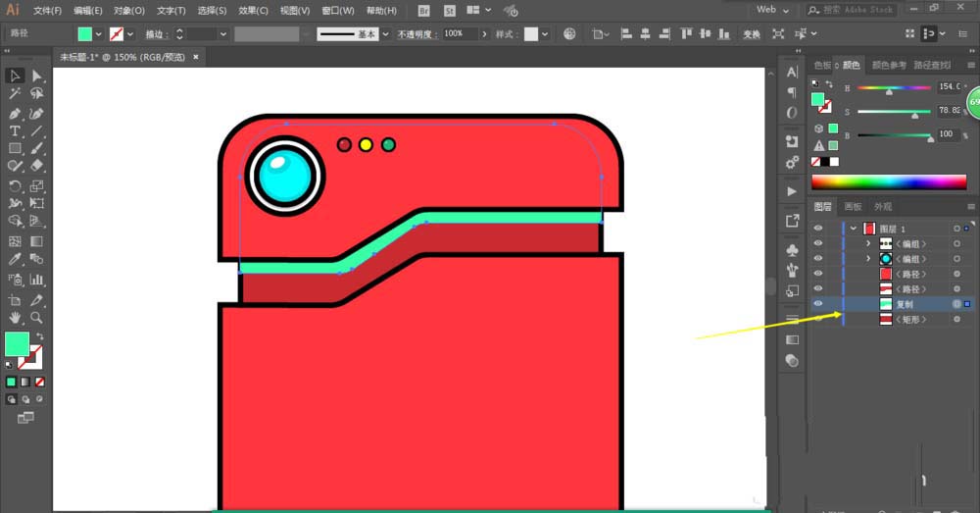Viewport: 980px width, 513px height.
Task: Set toolbox paint mode to None
Action: [39, 382]
